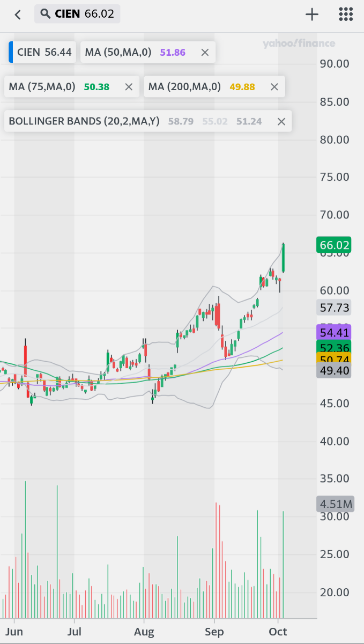Screen dimensions: 364x644
Task: Open MA (50,MA,0) indicator settings
Action: tap(134, 52)
